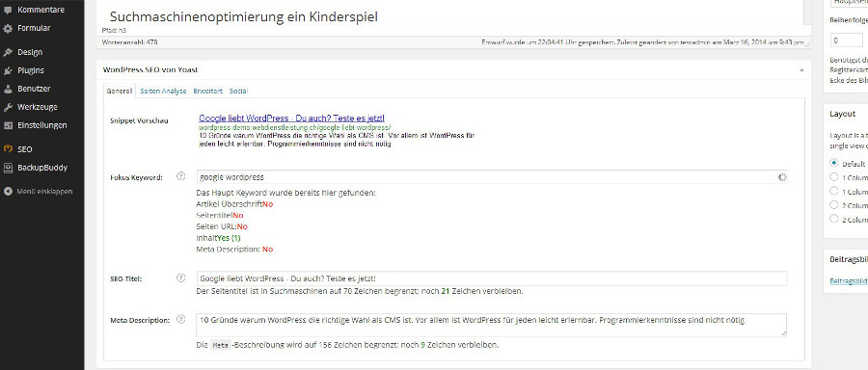Image resolution: width=868 pixels, height=370 pixels.
Task: Open the Einstellungen menu item
Action: [x=42, y=125]
